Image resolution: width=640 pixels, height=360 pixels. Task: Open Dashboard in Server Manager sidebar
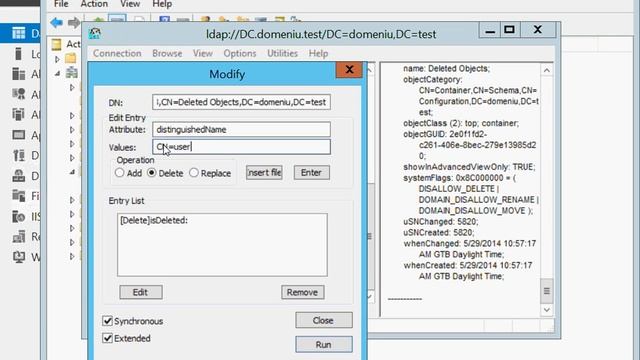[x=19, y=33]
